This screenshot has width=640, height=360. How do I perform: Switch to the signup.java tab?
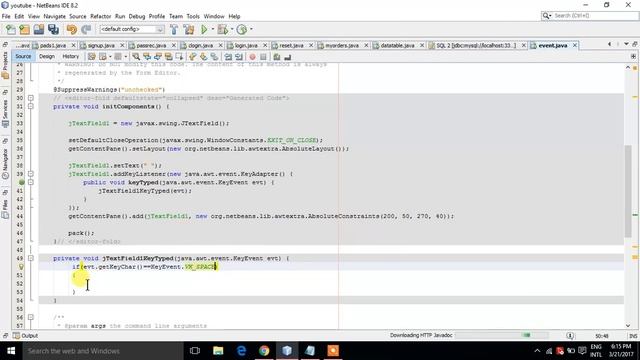(x=101, y=45)
